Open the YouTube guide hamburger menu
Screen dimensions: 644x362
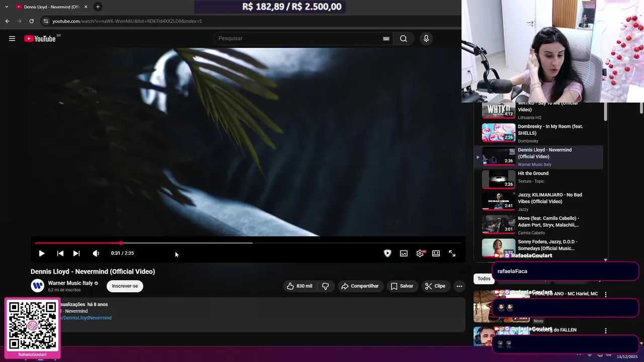[x=12, y=39]
